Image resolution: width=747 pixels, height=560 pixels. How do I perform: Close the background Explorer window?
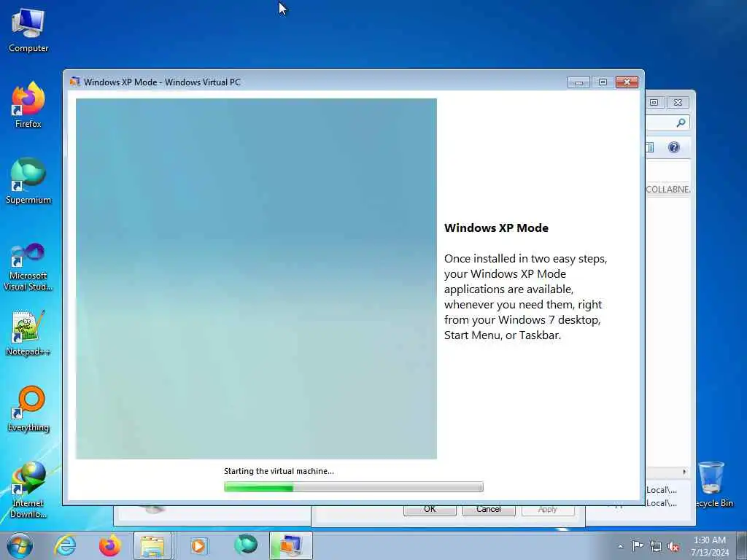(x=678, y=102)
